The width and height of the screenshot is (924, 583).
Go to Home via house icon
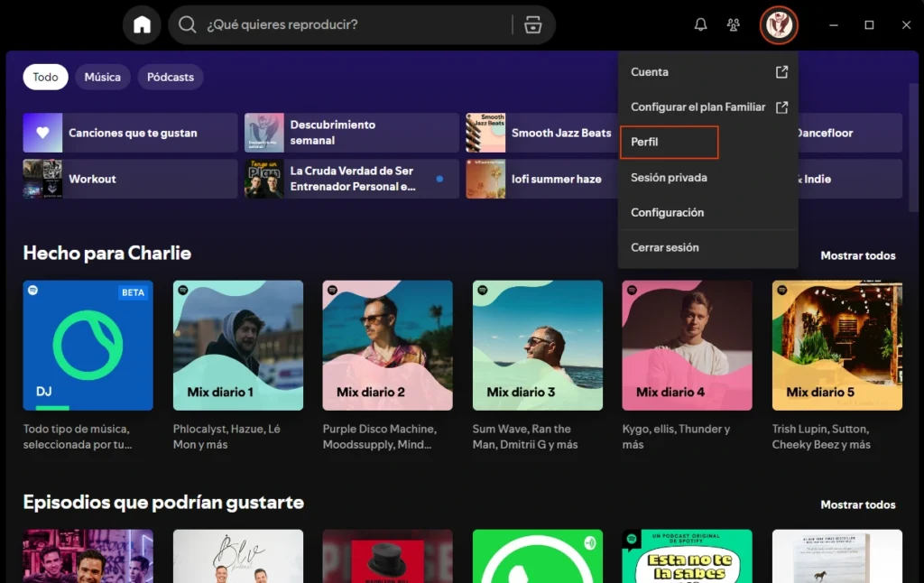[142, 24]
